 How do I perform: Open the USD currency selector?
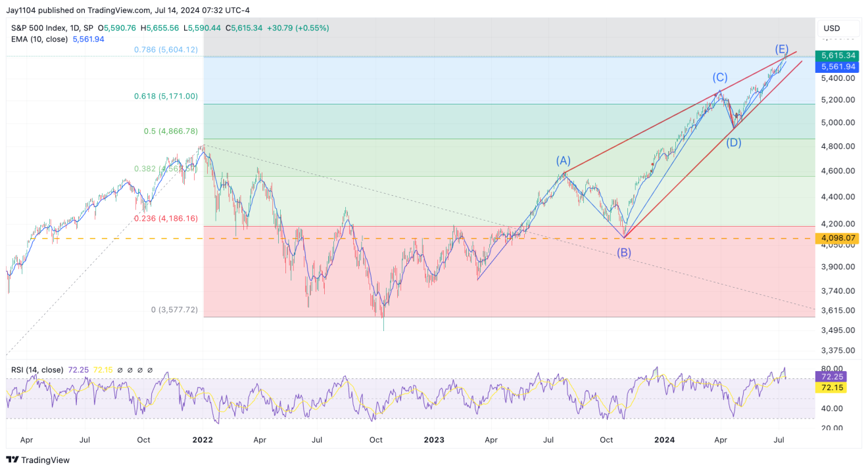(x=838, y=28)
